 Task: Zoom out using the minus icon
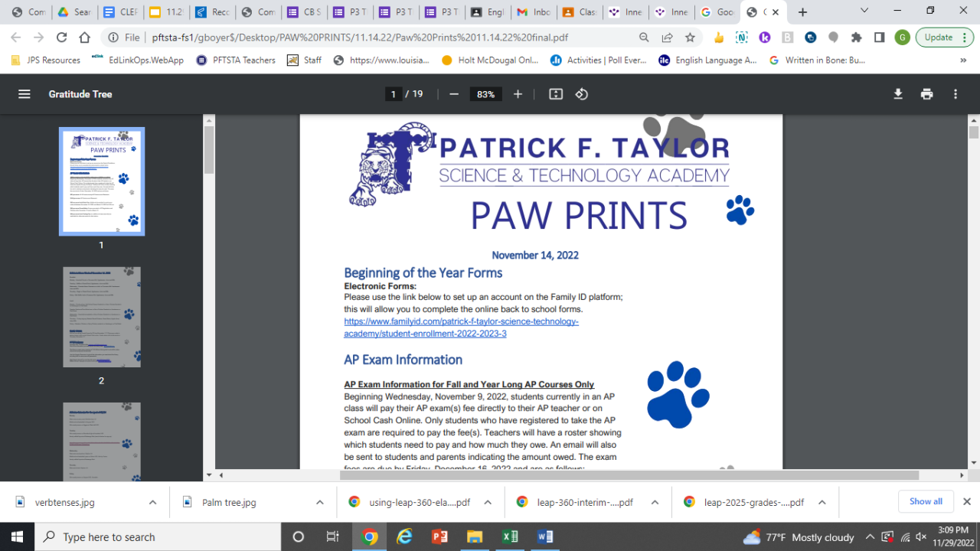click(454, 94)
